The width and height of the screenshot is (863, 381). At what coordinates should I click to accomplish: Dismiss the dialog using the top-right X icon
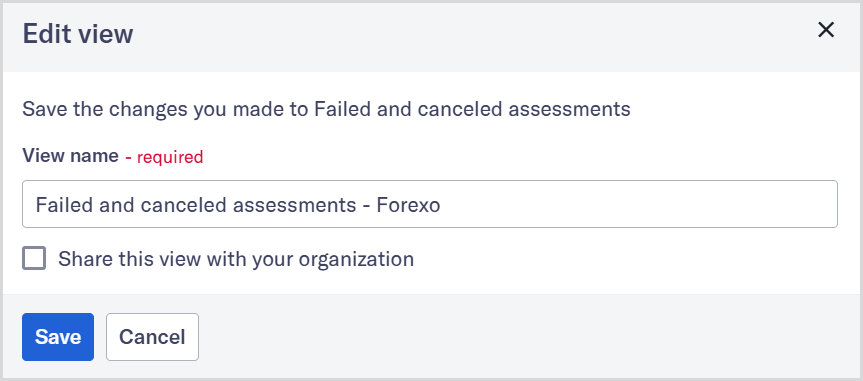[x=826, y=30]
